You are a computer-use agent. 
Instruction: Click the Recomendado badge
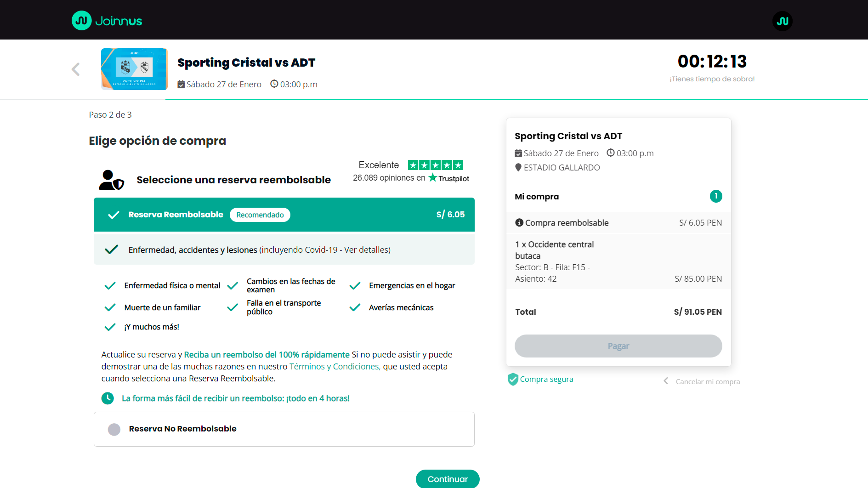(x=260, y=215)
